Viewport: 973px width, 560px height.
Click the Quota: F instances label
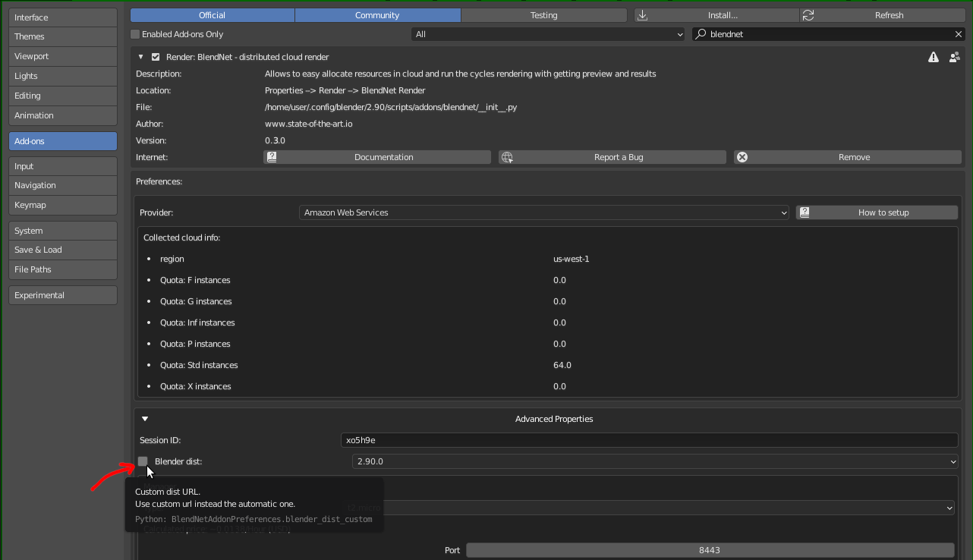(x=195, y=280)
